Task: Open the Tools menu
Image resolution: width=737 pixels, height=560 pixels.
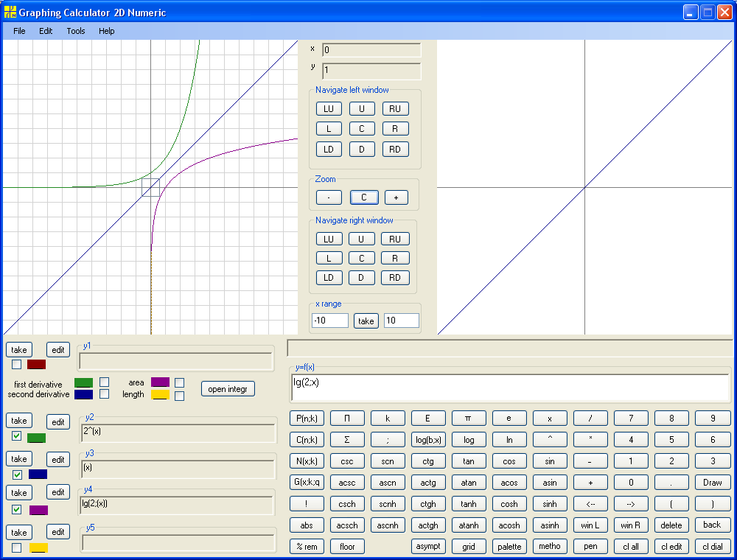Action: tap(76, 31)
